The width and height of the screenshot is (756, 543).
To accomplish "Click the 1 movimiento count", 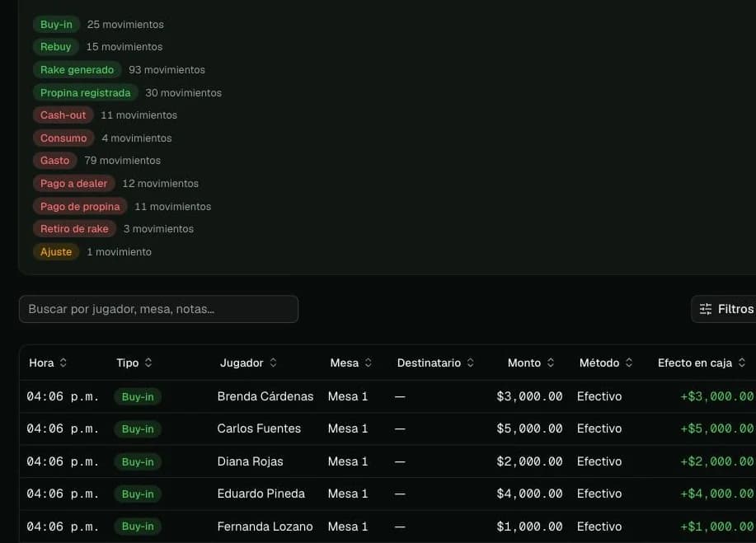I will [119, 252].
